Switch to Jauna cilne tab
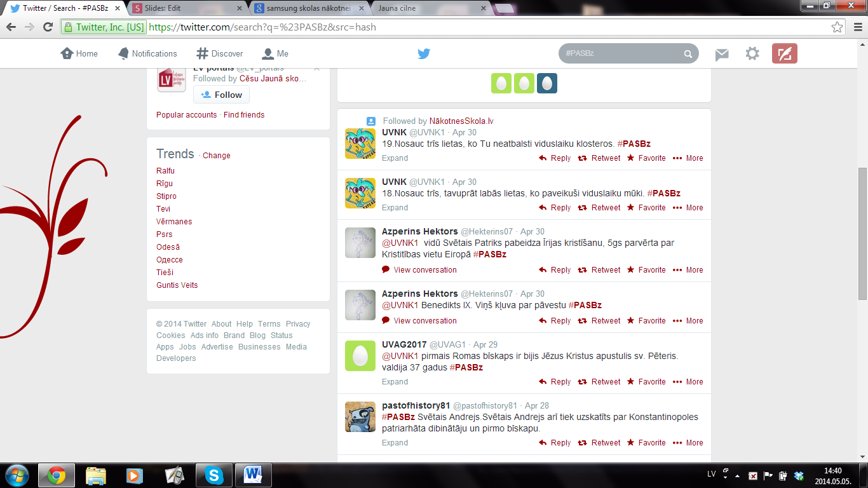 click(431, 8)
